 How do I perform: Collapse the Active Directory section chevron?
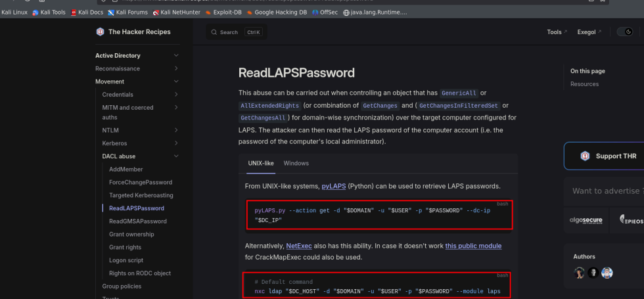176,55
